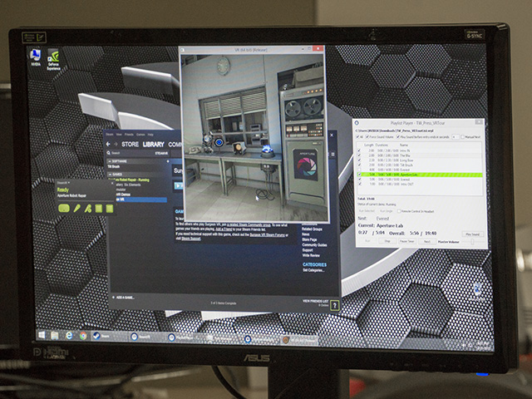Switch to Steam library grid view icon
Viewport: 532px width, 399px height.
tap(333, 155)
